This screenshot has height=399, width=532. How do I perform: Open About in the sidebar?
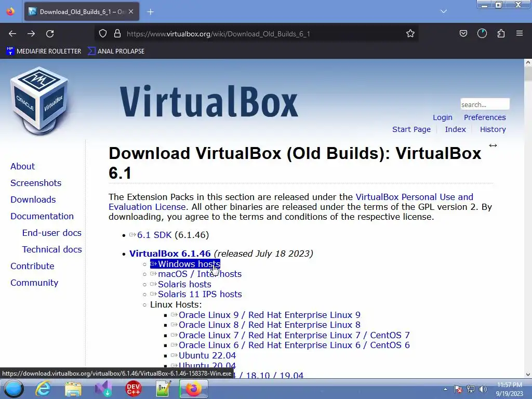[x=23, y=166]
